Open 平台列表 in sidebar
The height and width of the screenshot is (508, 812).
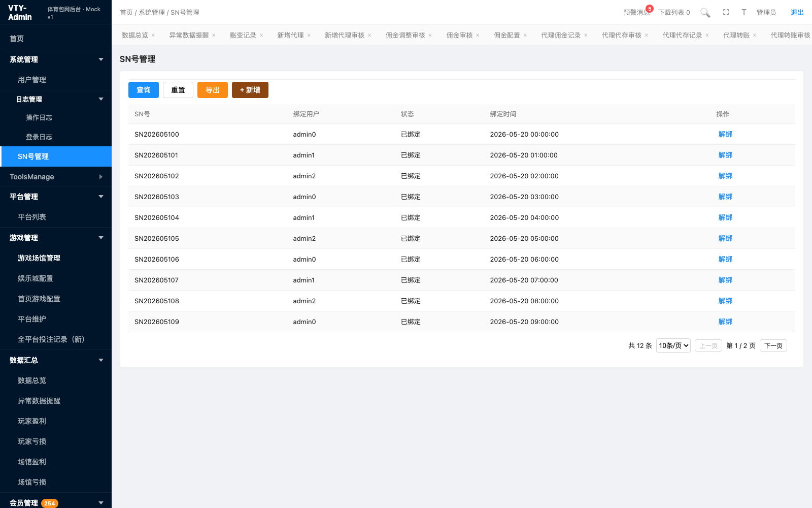click(56, 217)
